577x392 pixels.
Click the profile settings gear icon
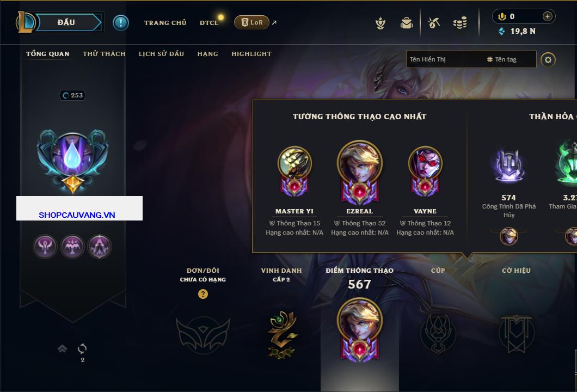click(x=548, y=60)
